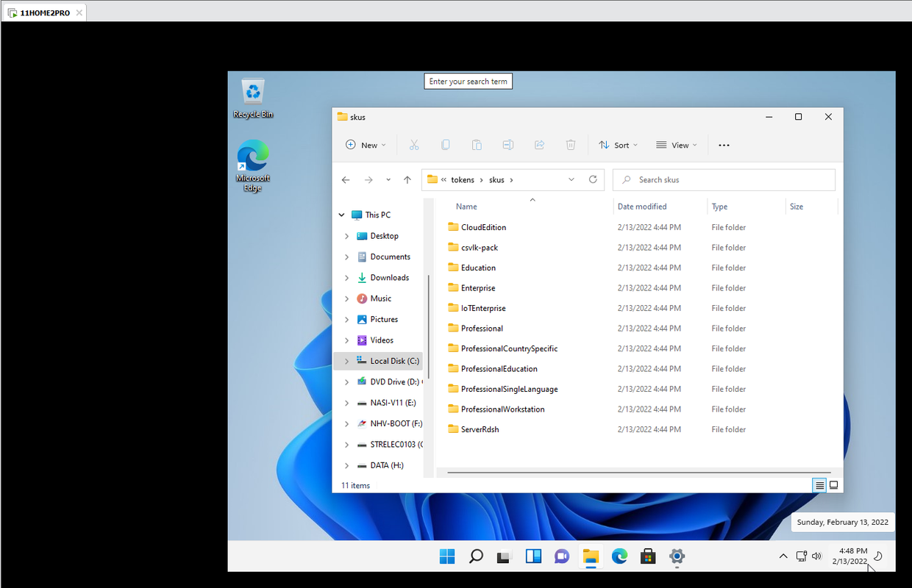Open Microsoft Store from taskbar
The height and width of the screenshot is (588, 912).
pos(649,556)
